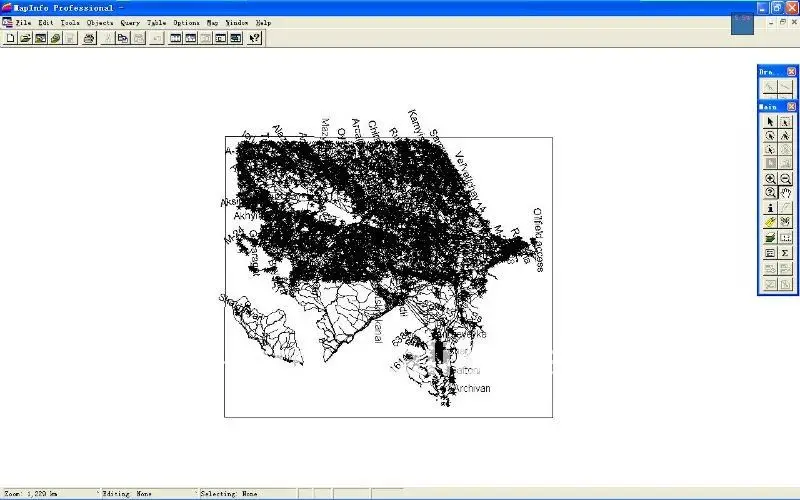Show the Statistics sigma window
The image size is (800, 500).
785,253
